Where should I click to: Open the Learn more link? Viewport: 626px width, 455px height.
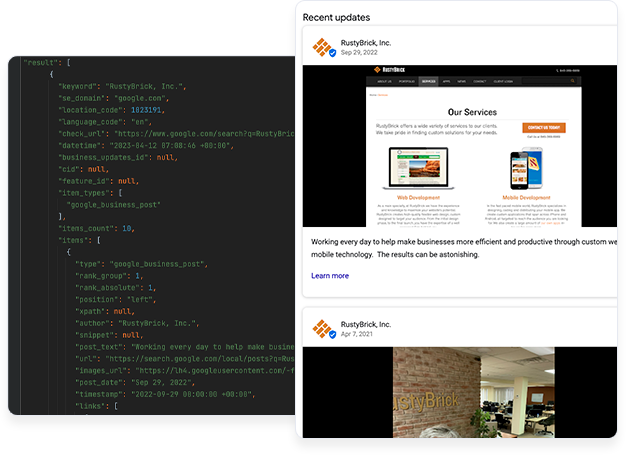click(330, 276)
